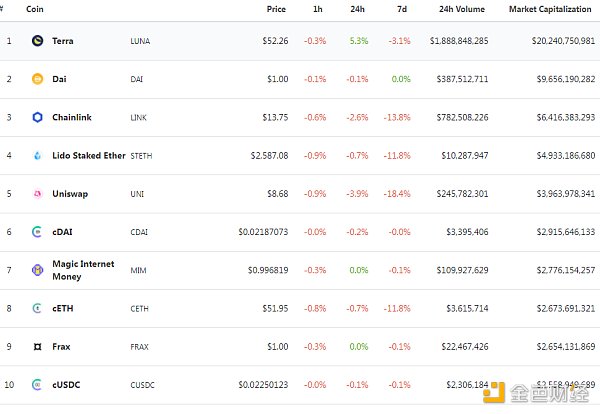Click the Magic Internet Money logo icon
The height and width of the screenshot is (414, 600).
point(38,270)
